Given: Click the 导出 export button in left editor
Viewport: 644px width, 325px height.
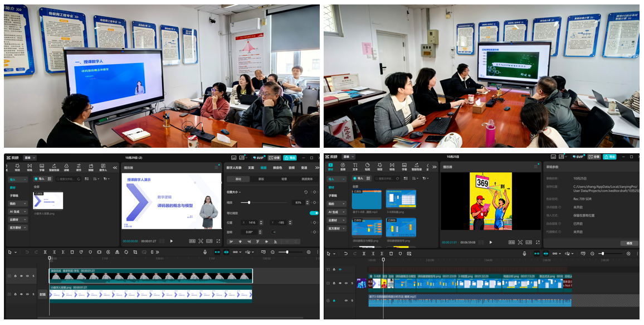Looking at the screenshot, I should (x=290, y=158).
